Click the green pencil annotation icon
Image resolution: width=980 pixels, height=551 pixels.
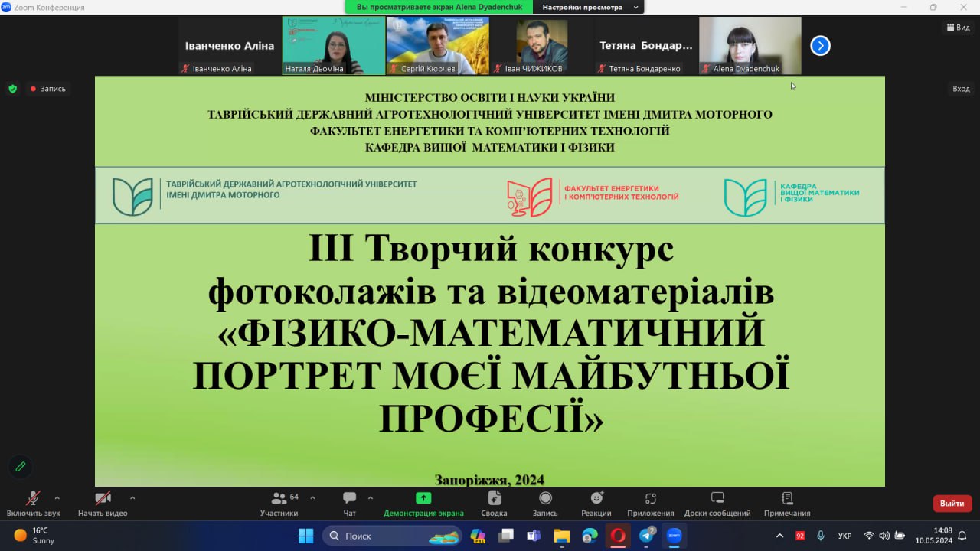coord(21,466)
